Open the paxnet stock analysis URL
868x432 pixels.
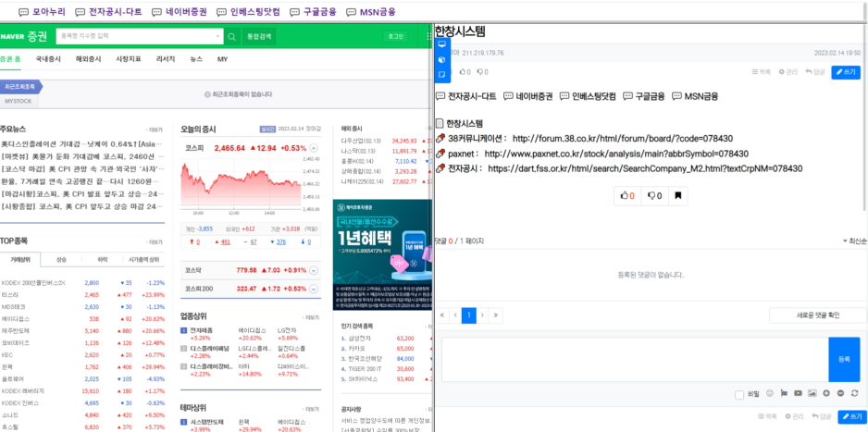click(x=616, y=154)
